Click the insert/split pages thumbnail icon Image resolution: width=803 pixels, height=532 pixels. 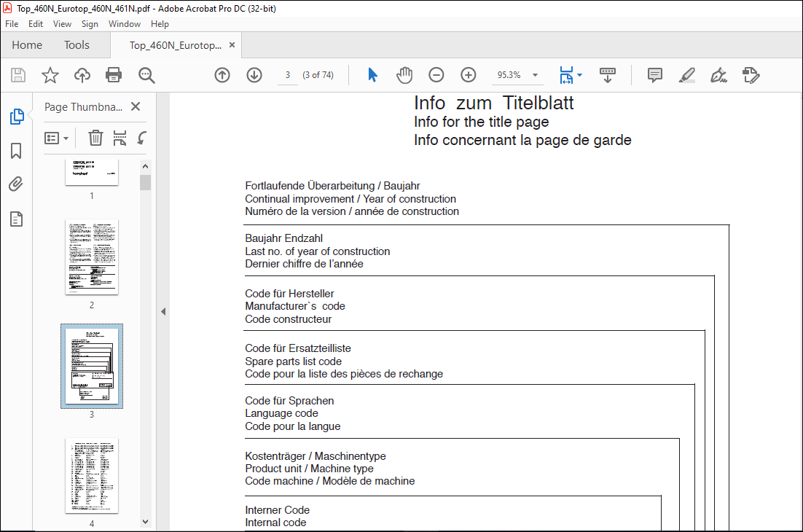(120, 138)
